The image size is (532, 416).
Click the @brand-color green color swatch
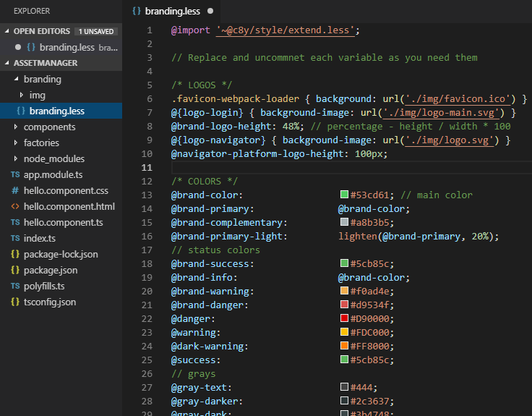[344, 195]
